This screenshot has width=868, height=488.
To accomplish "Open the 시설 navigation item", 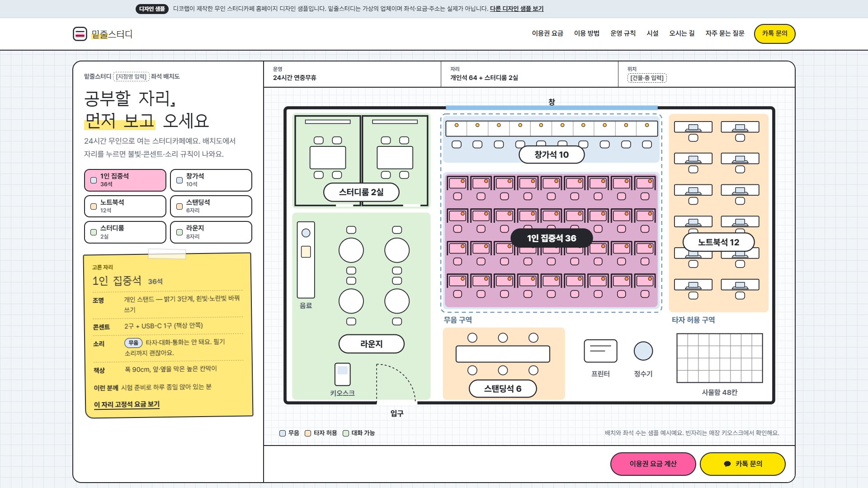I will coord(652,33).
